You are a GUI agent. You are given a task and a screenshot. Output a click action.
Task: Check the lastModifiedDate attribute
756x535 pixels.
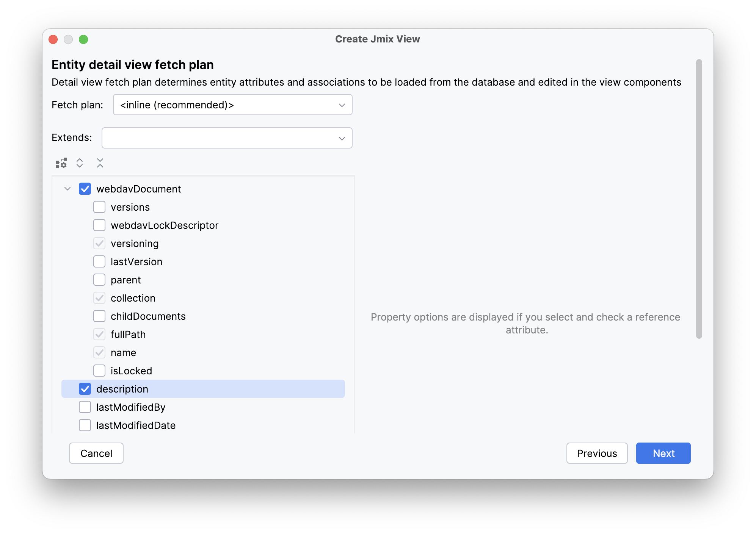click(x=85, y=425)
